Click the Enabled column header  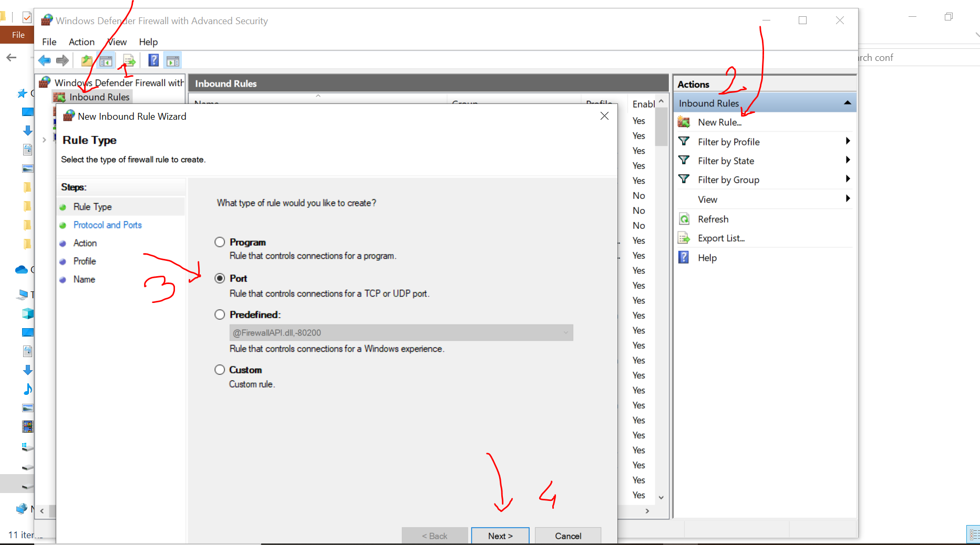[642, 103]
